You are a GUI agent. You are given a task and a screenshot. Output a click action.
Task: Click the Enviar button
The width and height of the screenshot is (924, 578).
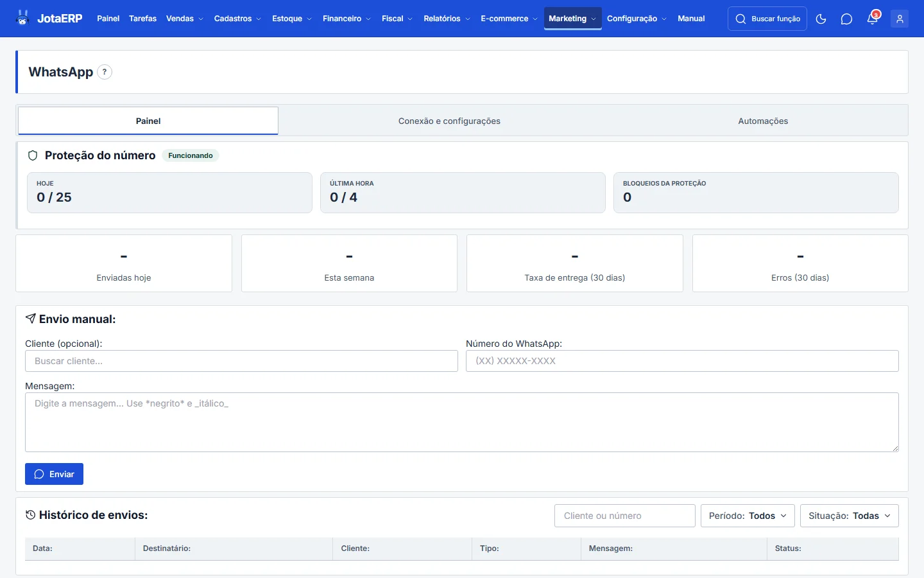click(54, 474)
